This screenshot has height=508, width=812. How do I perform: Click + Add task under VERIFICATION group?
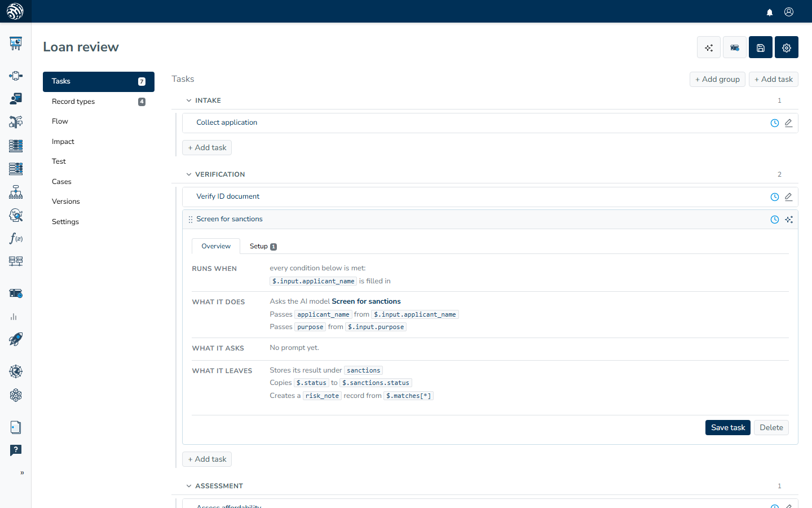(207, 459)
